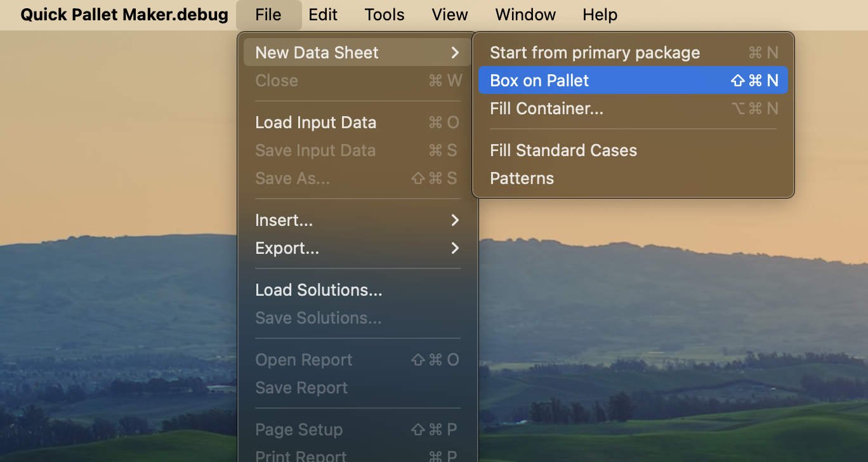Expand the Export... submenu
The image size is (868, 462).
pyautogui.click(x=358, y=248)
